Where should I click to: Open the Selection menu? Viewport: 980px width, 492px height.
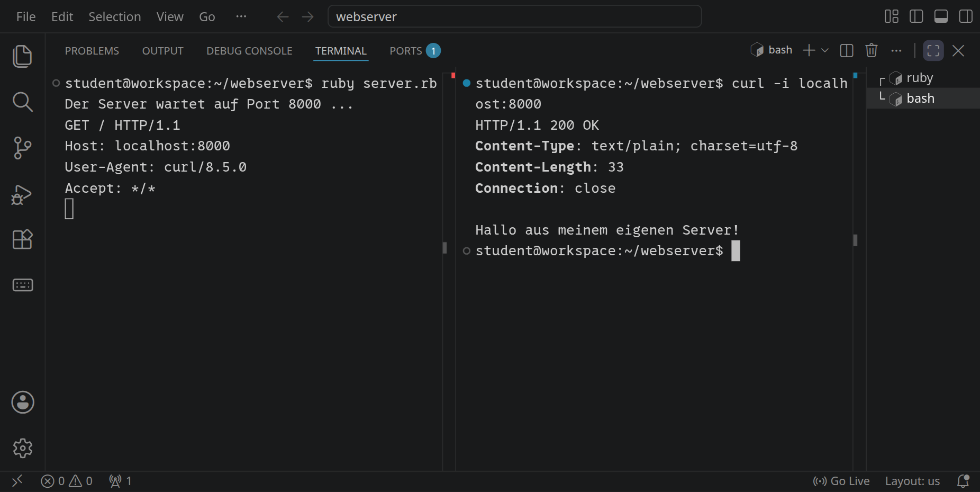pyautogui.click(x=115, y=17)
